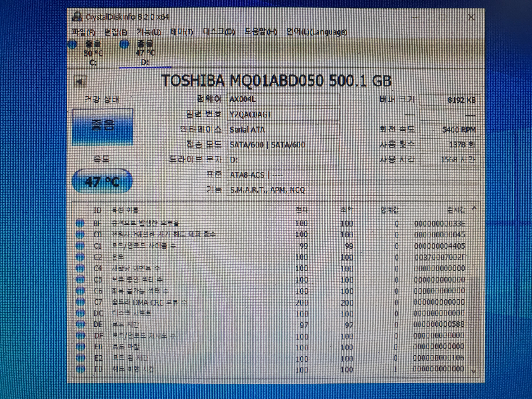The width and height of the screenshot is (532, 399).
Task: Open the 도움말(H) menu
Action: (260, 32)
